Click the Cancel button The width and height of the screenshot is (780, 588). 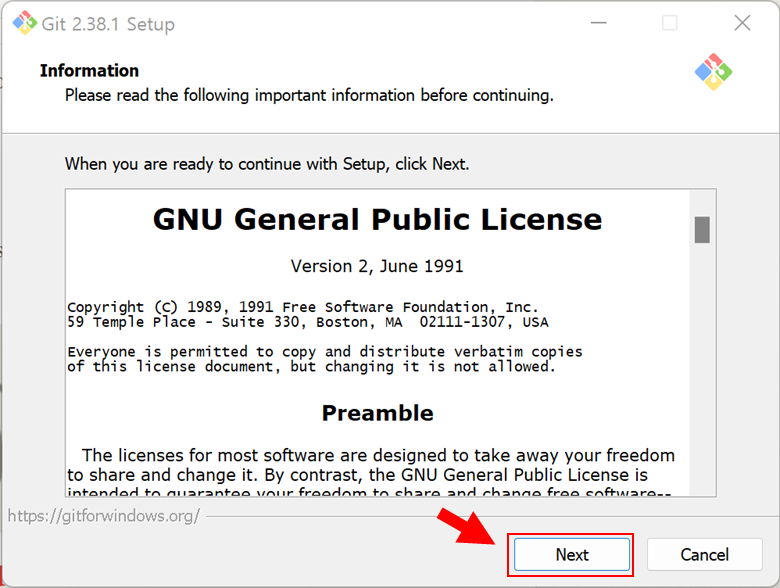click(704, 554)
